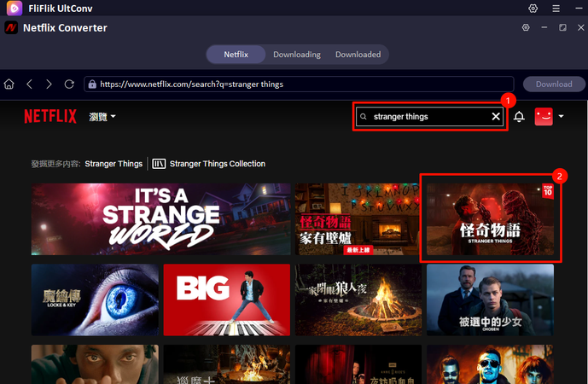This screenshot has height=384, width=588.
Task: Open the FliFlik UltConv hamburger menu
Action: point(556,9)
